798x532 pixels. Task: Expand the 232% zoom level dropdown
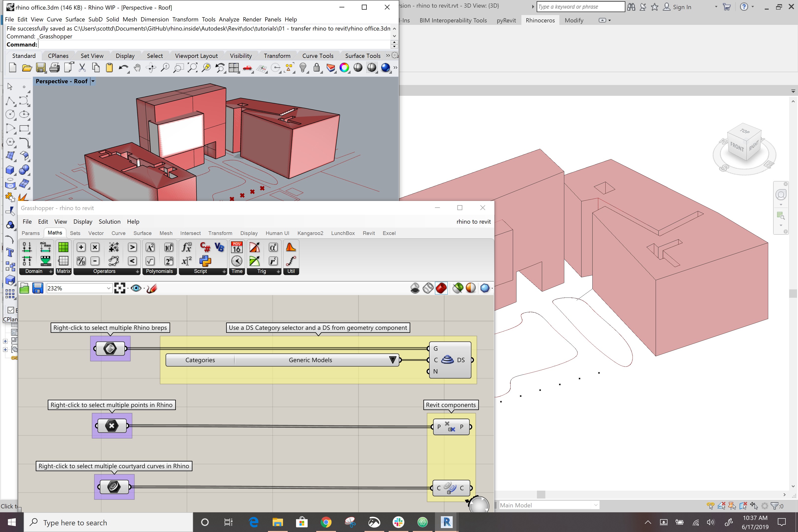click(109, 288)
